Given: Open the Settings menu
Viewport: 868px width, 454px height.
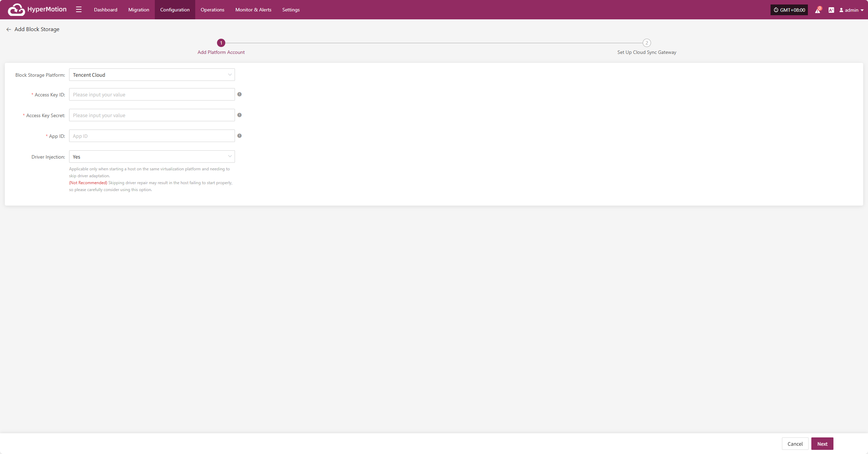Looking at the screenshot, I should click(291, 10).
